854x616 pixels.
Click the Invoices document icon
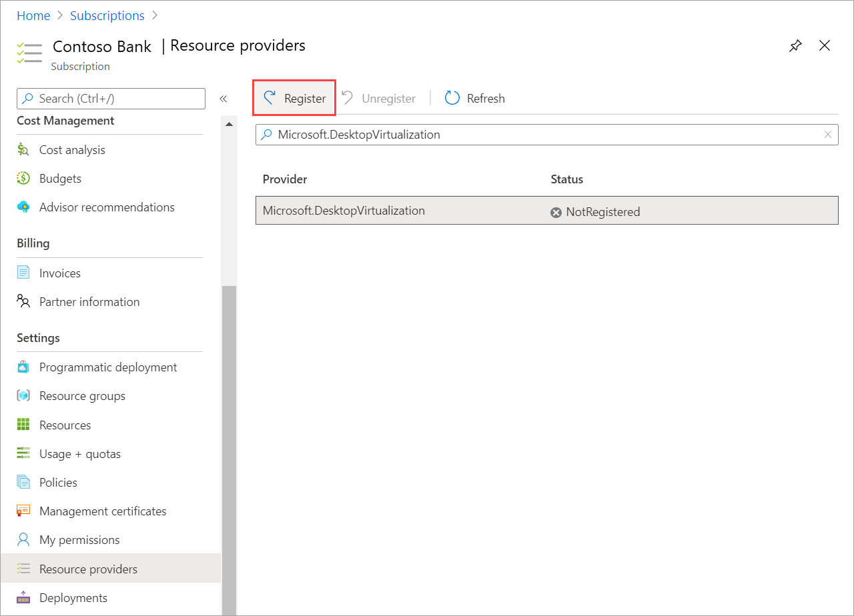coord(23,273)
